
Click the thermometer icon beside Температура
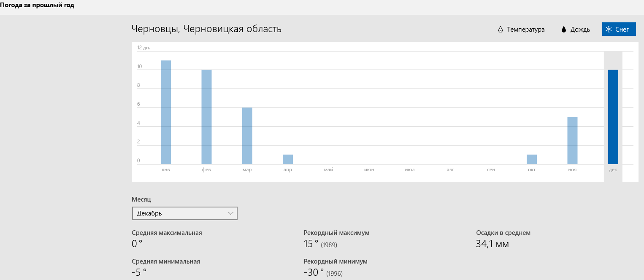(501, 30)
